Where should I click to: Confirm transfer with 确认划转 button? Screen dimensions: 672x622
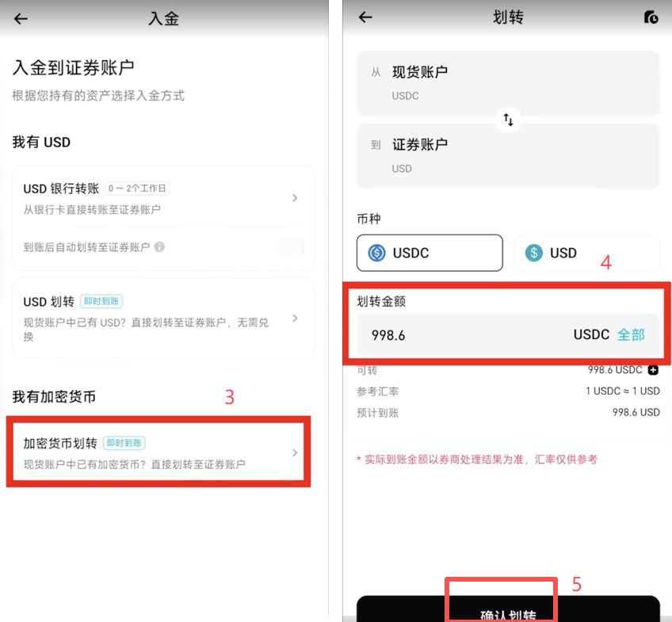click(508, 609)
